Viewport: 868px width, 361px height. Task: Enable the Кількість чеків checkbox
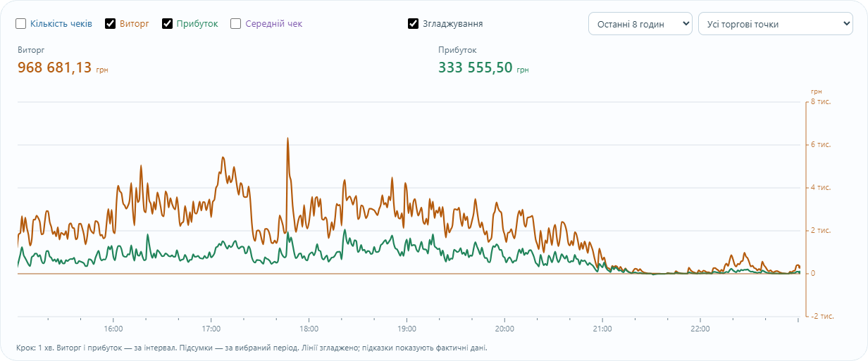pyautogui.click(x=21, y=23)
